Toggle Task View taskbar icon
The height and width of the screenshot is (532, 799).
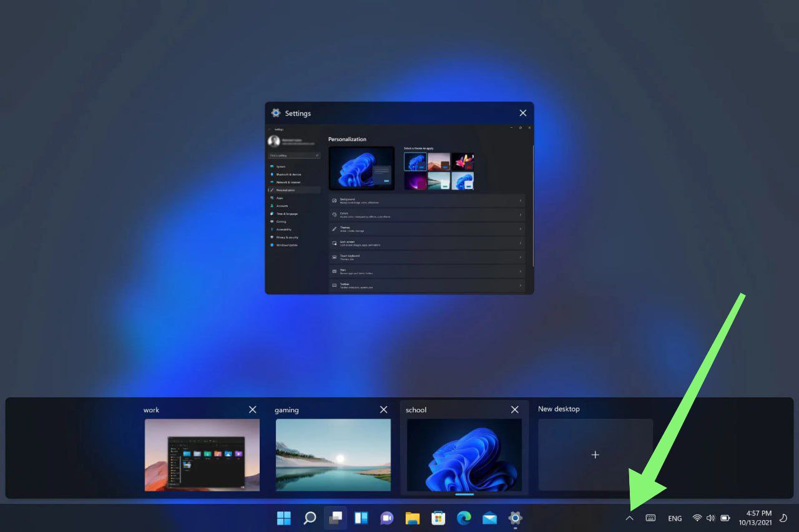tap(335, 518)
